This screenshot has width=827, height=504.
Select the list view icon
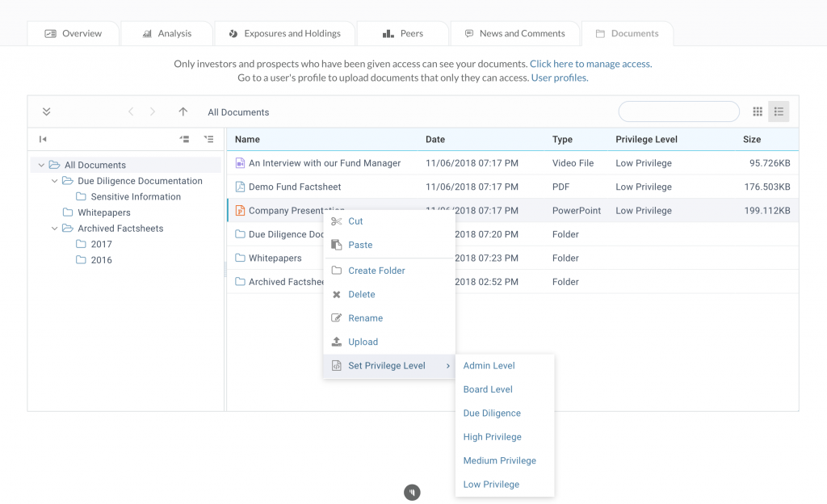tap(778, 111)
